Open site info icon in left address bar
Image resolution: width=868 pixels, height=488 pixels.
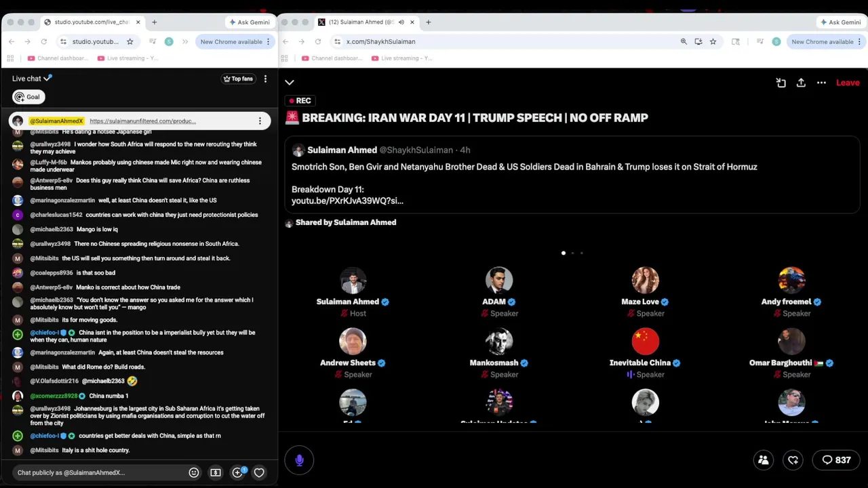tap(63, 42)
